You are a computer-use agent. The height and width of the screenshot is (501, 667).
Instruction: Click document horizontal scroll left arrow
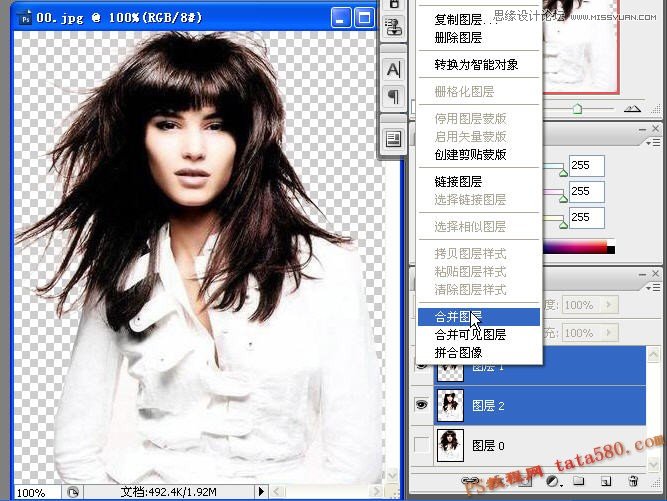pyautogui.click(x=276, y=492)
